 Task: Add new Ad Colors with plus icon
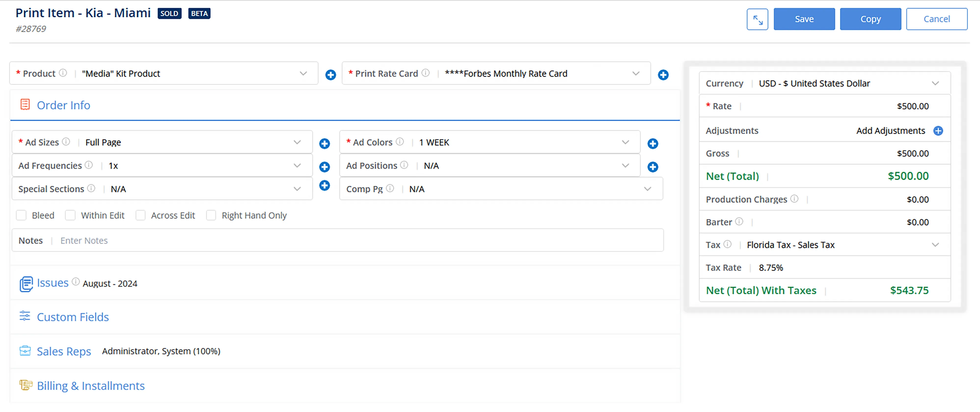click(x=653, y=143)
